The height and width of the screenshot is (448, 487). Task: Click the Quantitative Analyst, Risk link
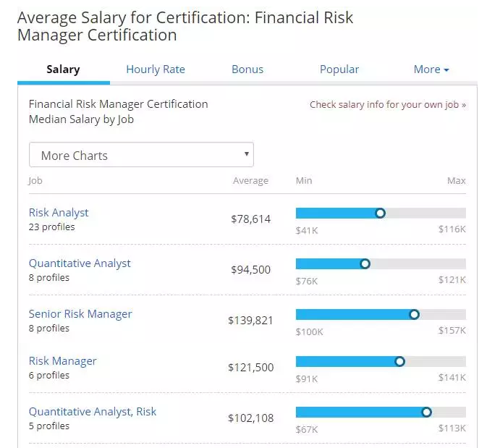tap(93, 412)
